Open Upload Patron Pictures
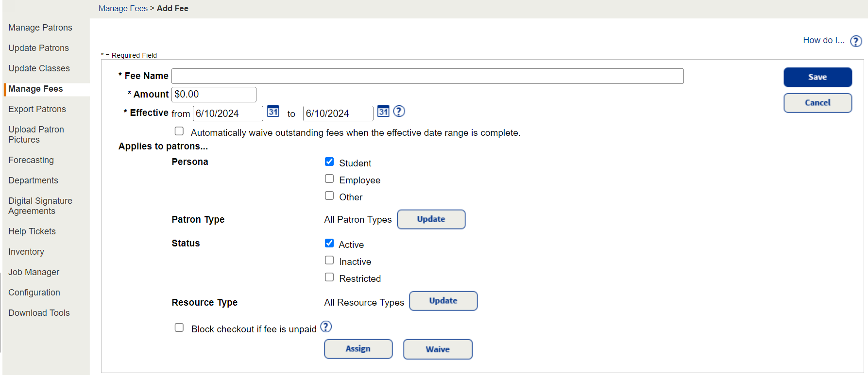Image resolution: width=868 pixels, height=375 pixels. [x=36, y=134]
